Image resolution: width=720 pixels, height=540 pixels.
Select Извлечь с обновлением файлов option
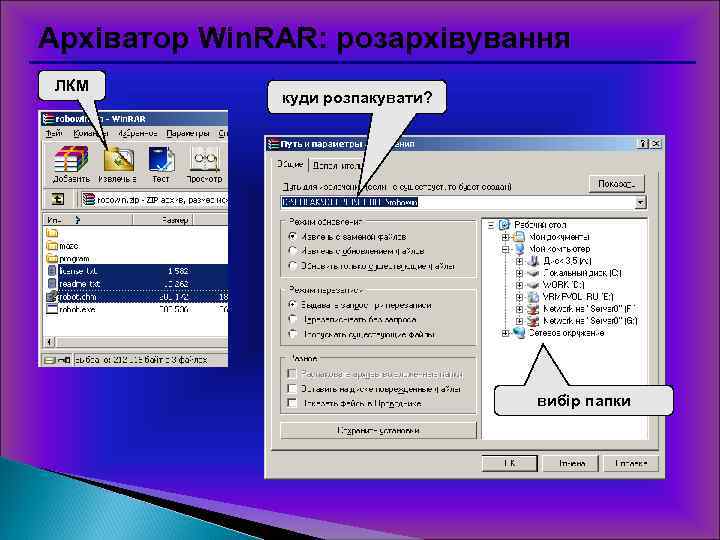point(293,251)
